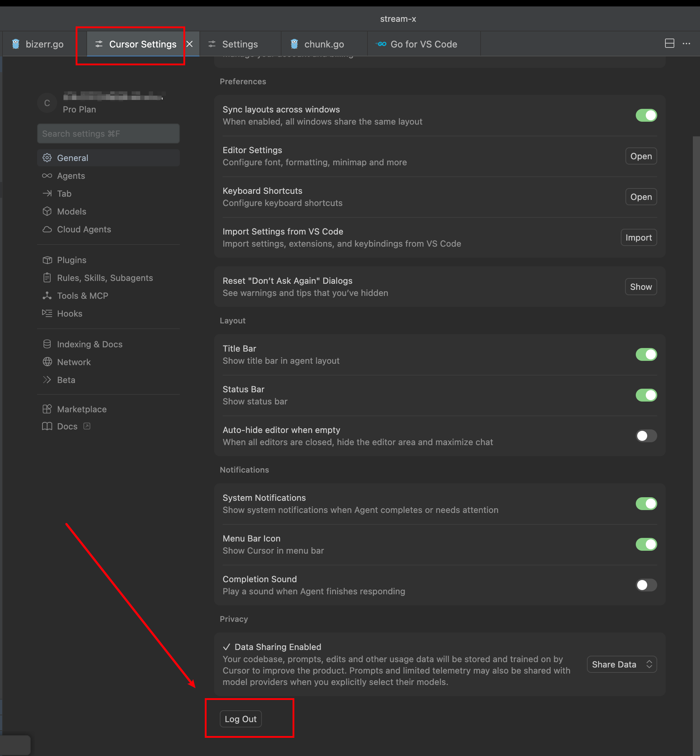Click the Rules, Skills, Subagents clipboard icon

47,277
